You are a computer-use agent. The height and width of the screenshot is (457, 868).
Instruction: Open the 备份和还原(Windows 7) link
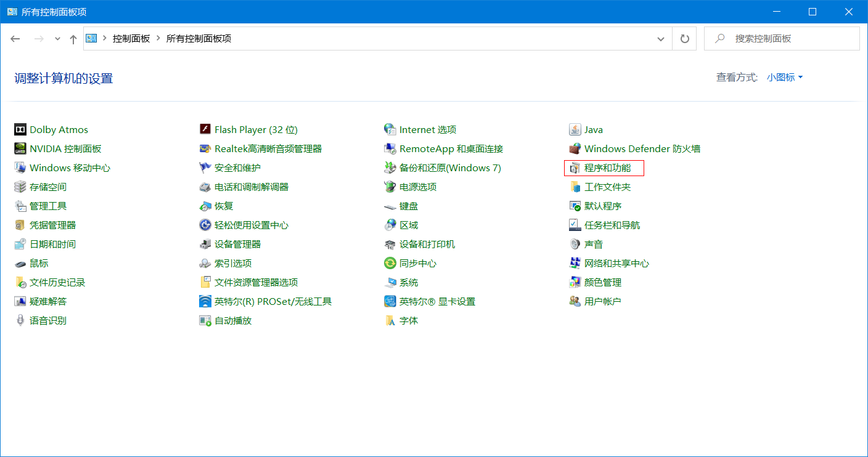pyautogui.click(x=450, y=168)
